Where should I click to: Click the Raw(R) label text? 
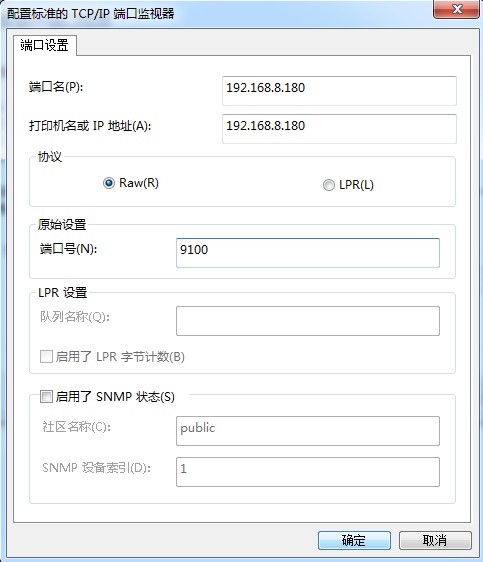[139, 183]
